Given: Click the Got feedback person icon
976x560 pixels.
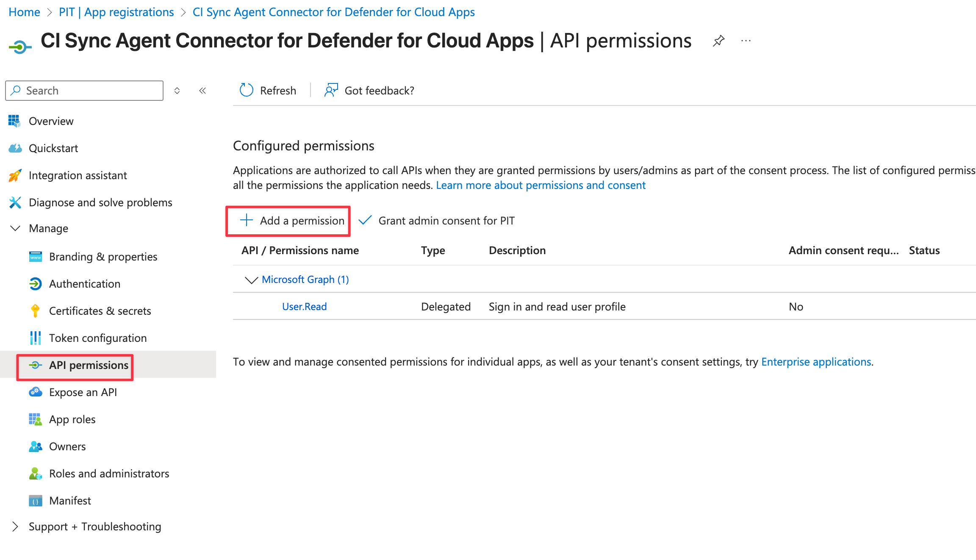Looking at the screenshot, I should coord(331,90).
